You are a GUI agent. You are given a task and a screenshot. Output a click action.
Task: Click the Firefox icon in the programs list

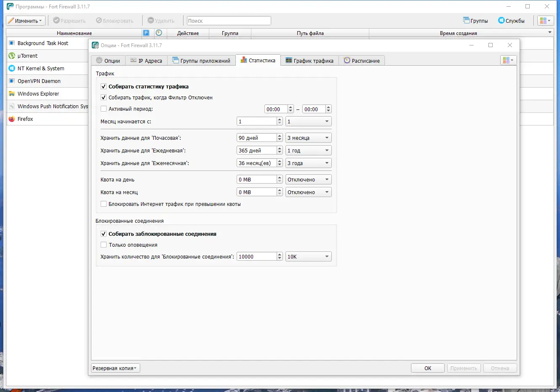tap(12, 119)
